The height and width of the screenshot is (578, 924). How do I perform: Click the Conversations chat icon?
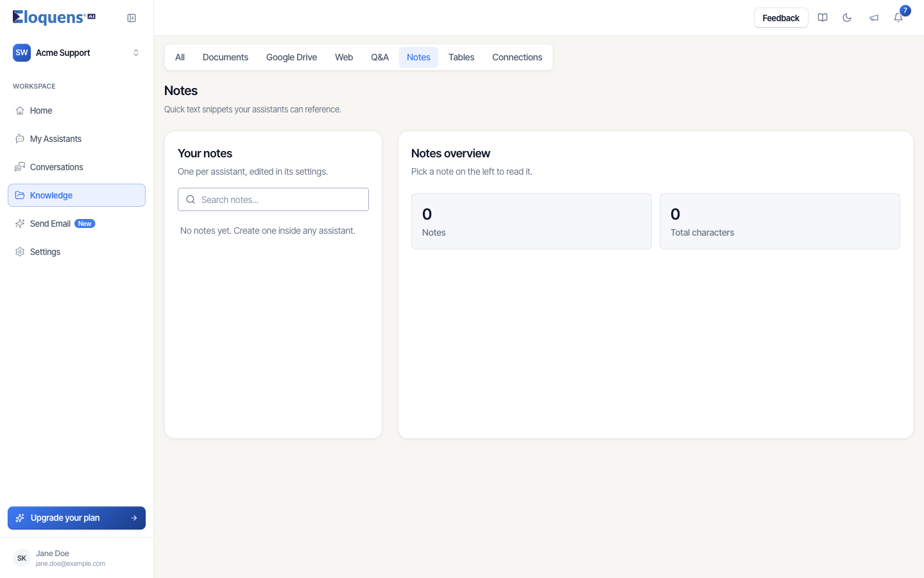coord(20,167)
